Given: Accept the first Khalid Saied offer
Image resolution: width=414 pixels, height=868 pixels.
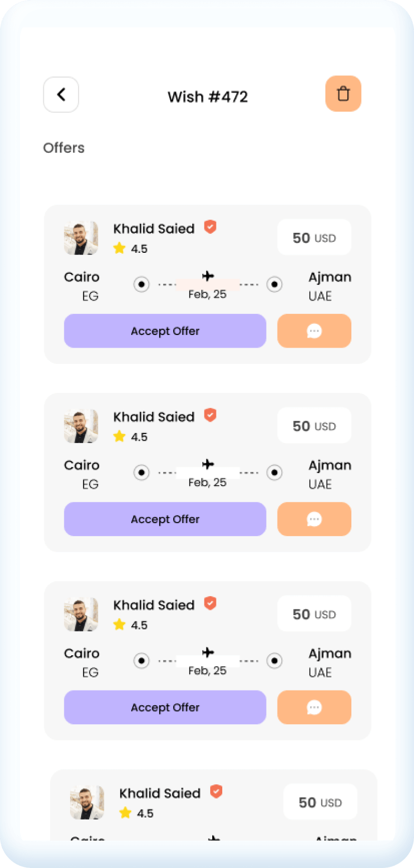Looking at the screenshot, I should click(x=165, y=331).
